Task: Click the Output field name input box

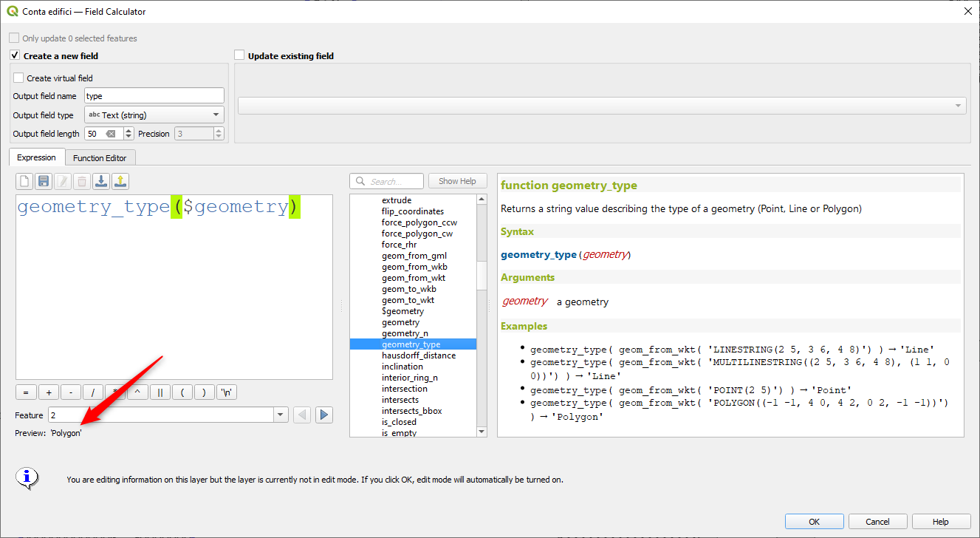Action: 154,96
